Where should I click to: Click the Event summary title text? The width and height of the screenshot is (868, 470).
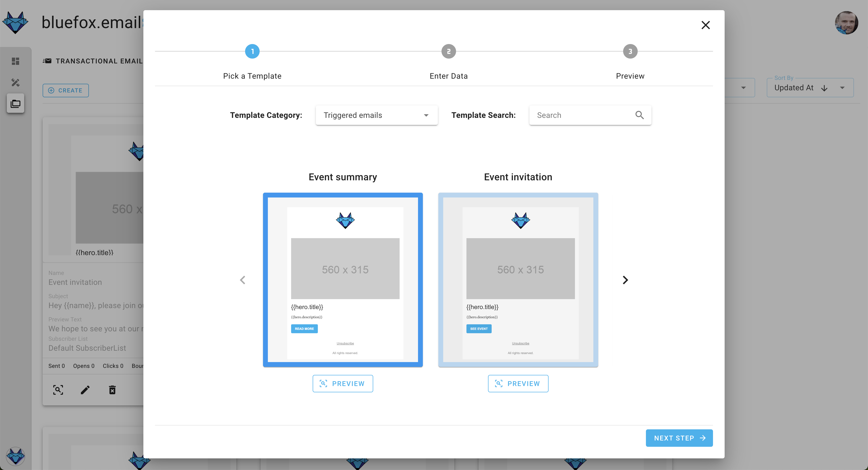pos(343,177)
